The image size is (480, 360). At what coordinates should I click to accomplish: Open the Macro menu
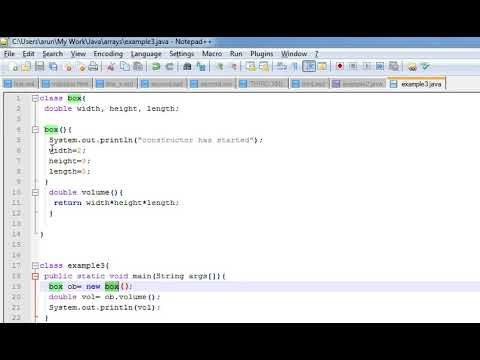pyautogui.click(x=212, y=54)
